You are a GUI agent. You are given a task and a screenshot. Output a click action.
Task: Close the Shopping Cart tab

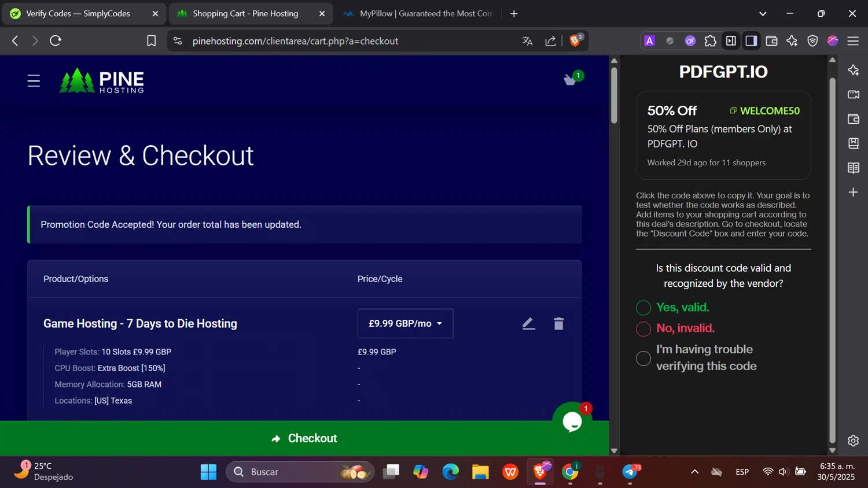pyautogui.click(x=322, y=13)
